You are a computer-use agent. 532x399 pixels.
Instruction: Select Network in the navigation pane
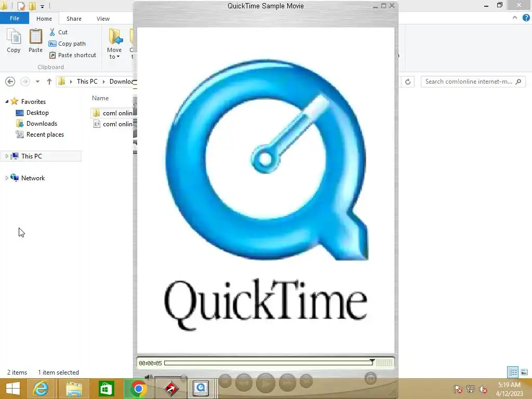(x=33, y=178)
